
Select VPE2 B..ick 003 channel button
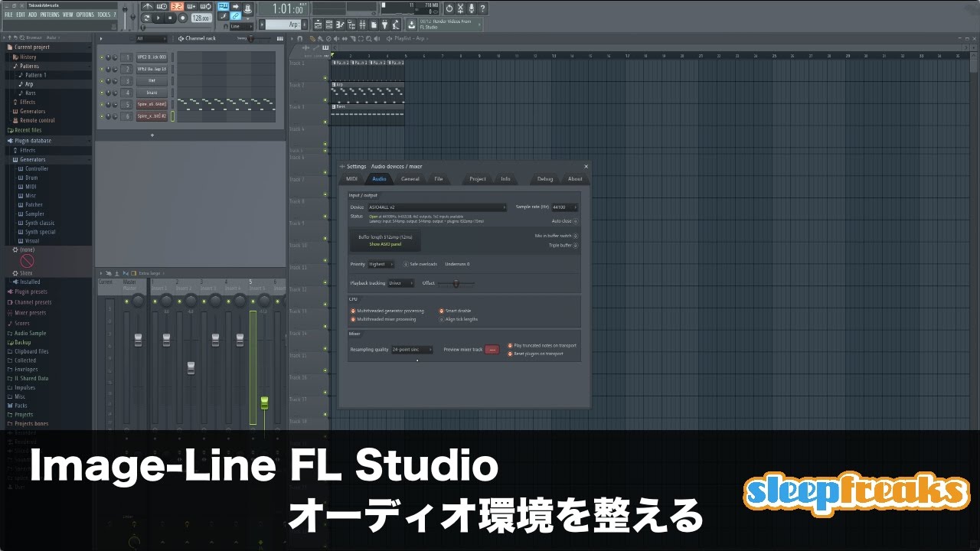click(x=152, y=57)
